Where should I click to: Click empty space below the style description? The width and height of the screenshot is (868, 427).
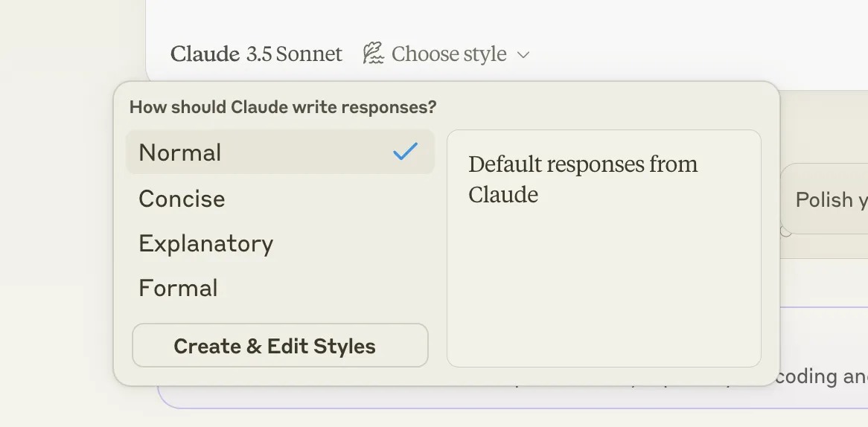pos(604,298)
